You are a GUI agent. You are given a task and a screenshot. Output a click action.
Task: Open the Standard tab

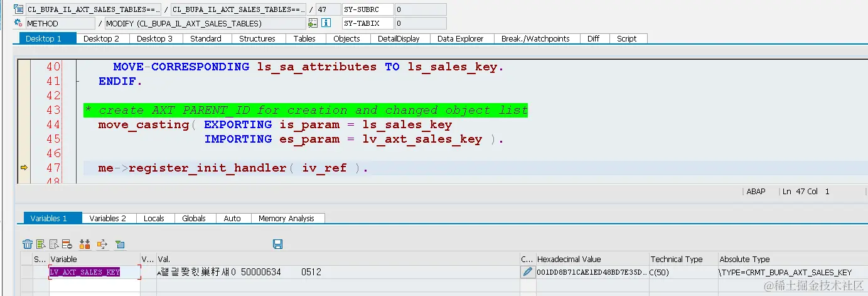[206, 38]
